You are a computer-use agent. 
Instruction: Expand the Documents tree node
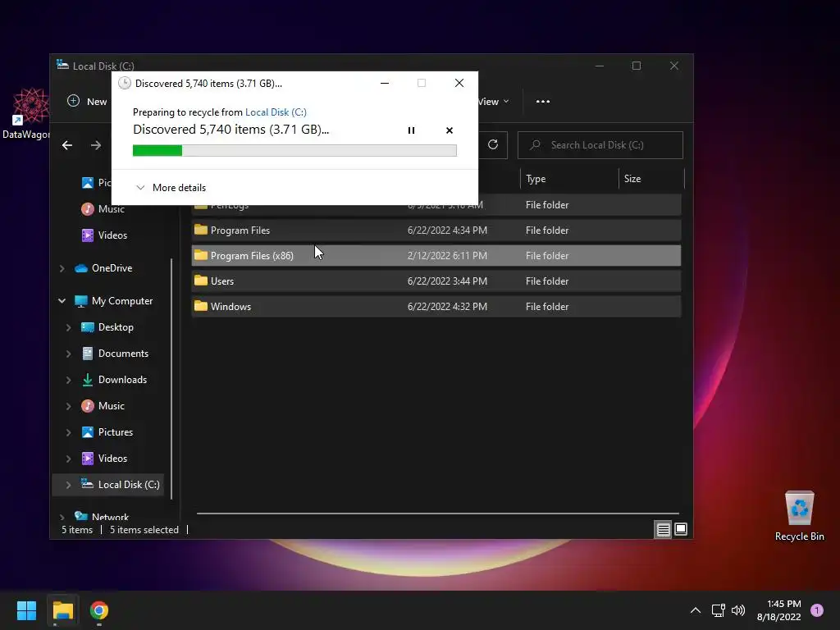pos(68,354)
